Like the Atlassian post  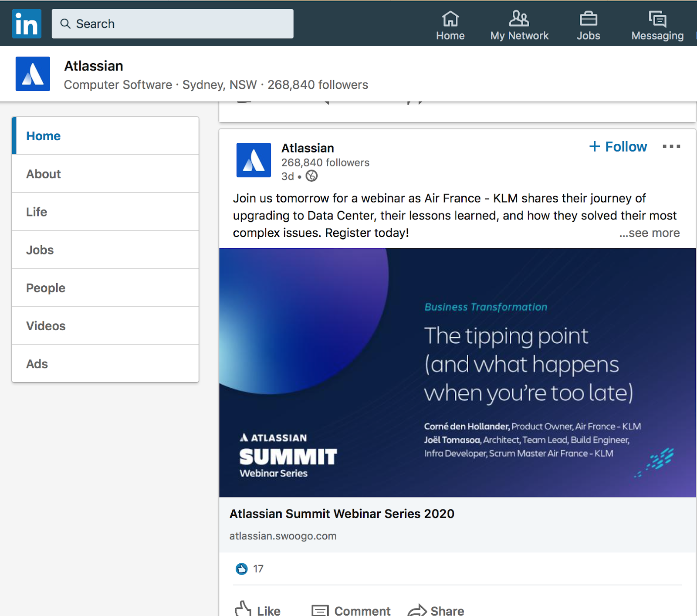coord(257,610)
